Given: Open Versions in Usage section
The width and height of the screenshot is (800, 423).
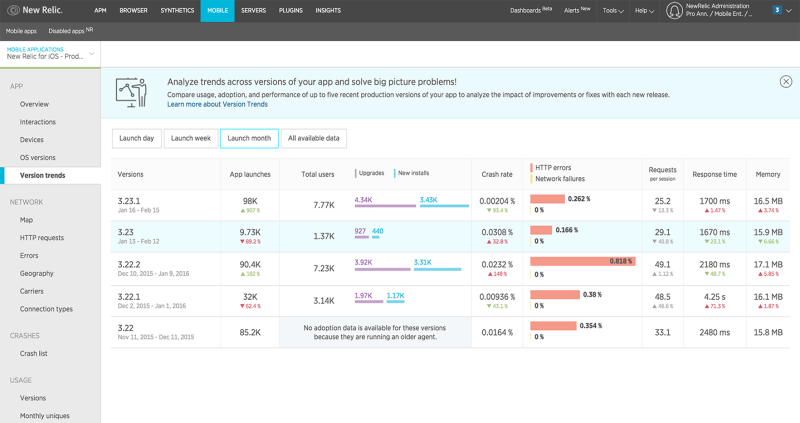Looking at the screenshot, I should click(33, 398).
